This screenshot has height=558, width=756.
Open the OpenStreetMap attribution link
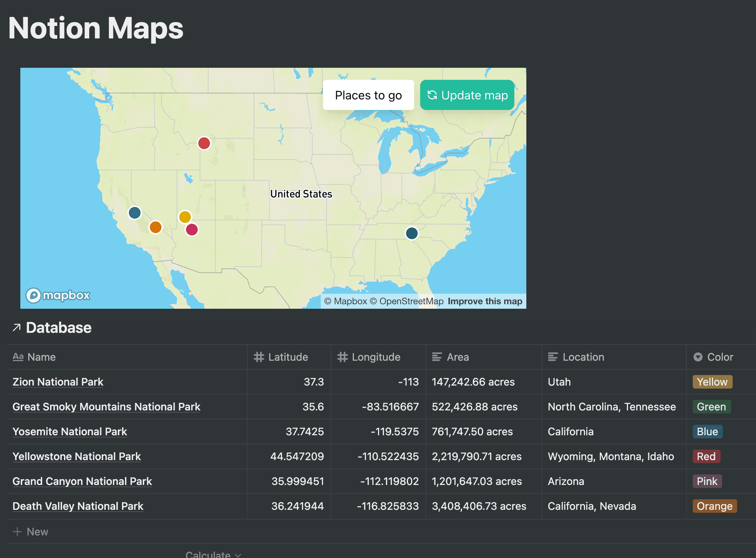pyautogui.click(x=407, y=301)
